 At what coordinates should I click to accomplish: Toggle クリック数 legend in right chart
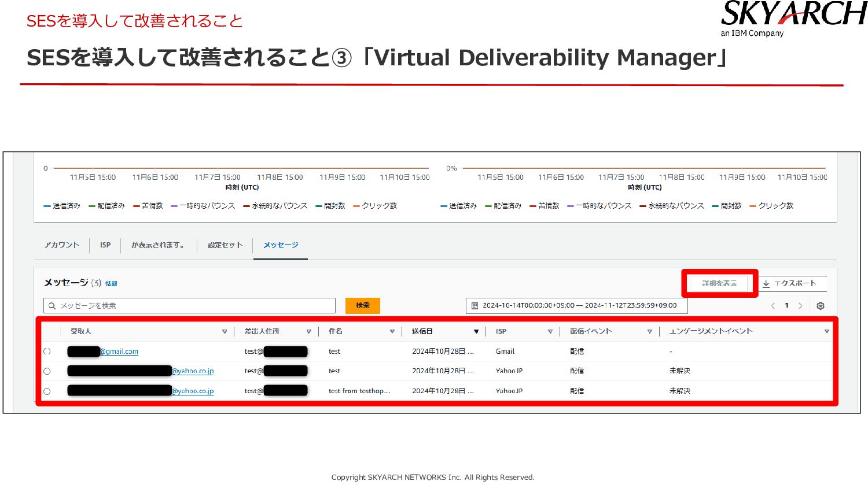771,206
